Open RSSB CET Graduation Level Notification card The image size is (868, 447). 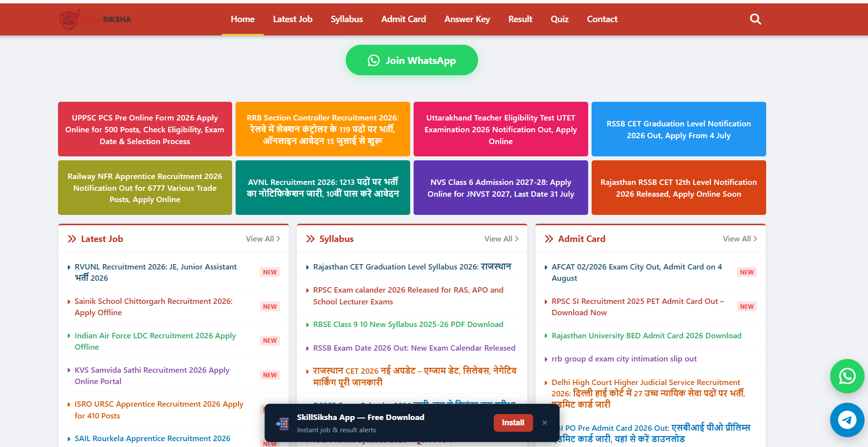[x=679, y=129]
